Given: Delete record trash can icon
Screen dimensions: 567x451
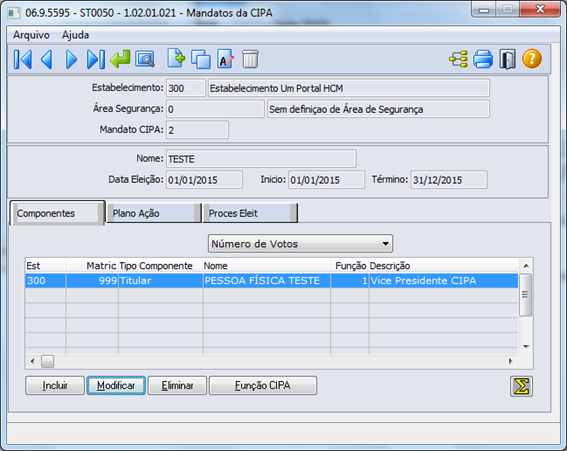Looking at the screenshot, I should coord(250,59).
